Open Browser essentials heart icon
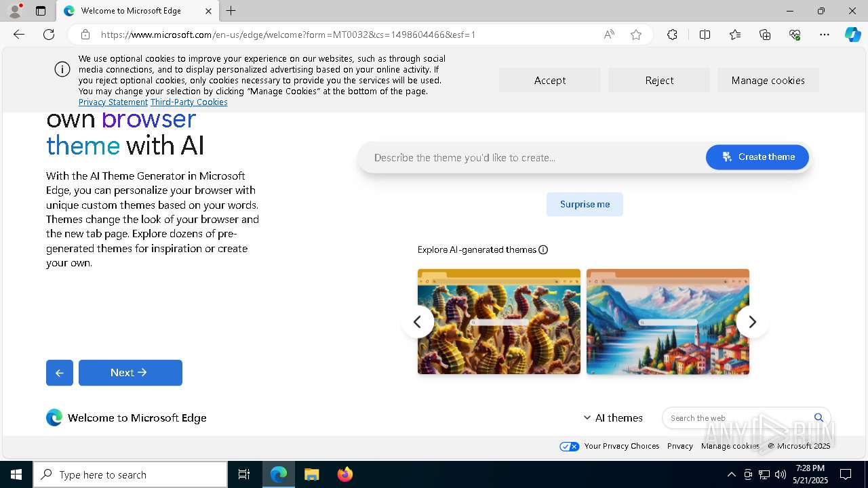The width and height of the screenshot is (868, 488). (795, 35)
